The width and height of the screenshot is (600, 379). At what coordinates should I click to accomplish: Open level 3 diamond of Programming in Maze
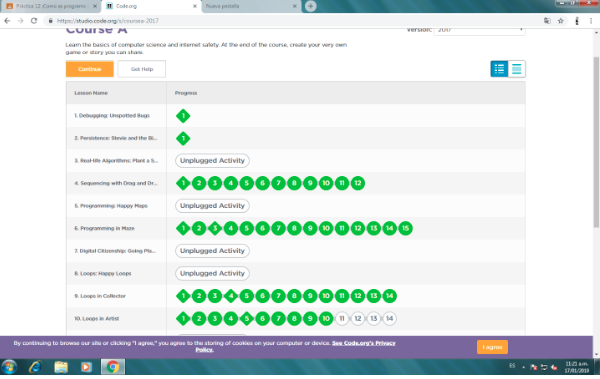[x=215, y=228]
